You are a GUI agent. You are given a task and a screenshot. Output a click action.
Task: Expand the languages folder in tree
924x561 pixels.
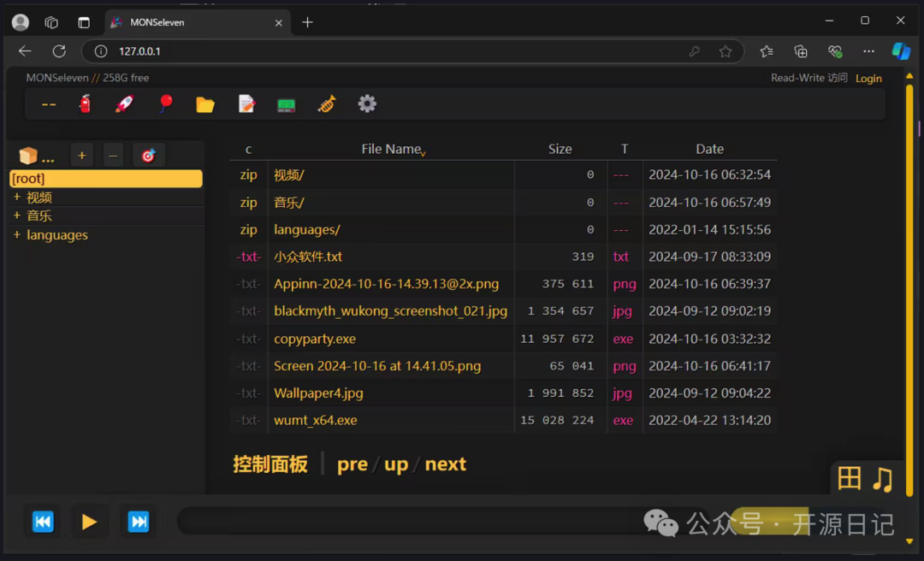tap(16, 235)
